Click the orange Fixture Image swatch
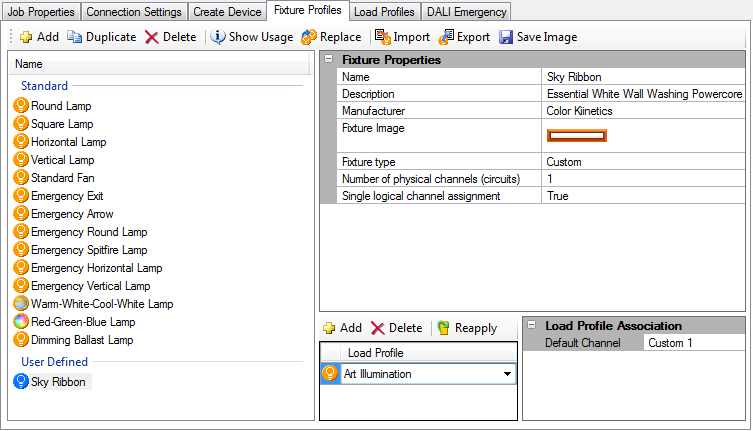This screenshot has width=753, height=431. pos(576,135)
